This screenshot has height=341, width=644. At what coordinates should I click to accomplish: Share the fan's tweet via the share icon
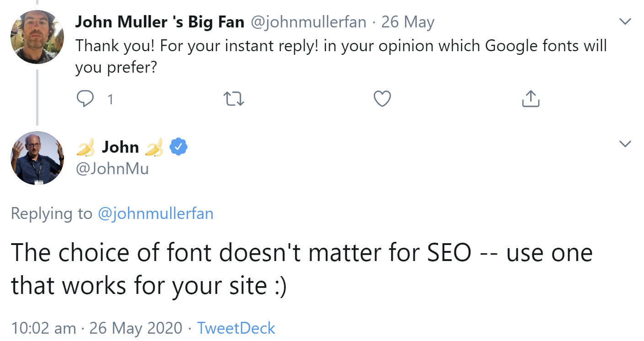(530, 98)
